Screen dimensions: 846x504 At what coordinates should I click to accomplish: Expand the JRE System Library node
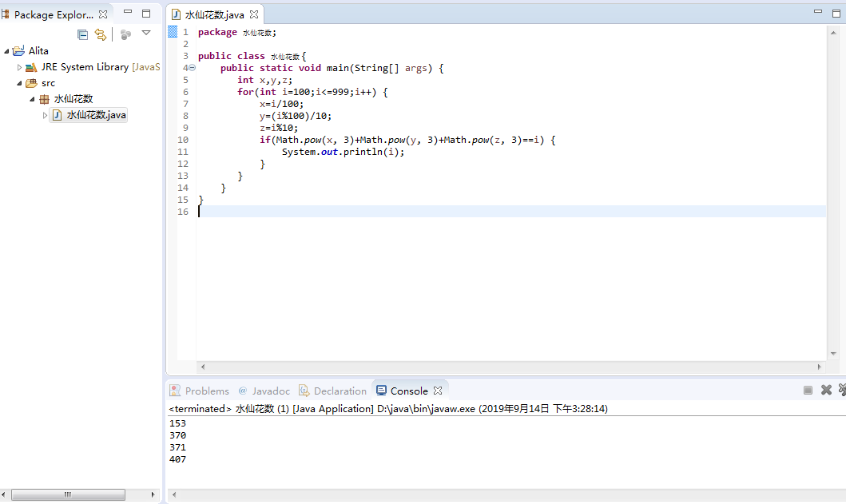pos(19,67)
